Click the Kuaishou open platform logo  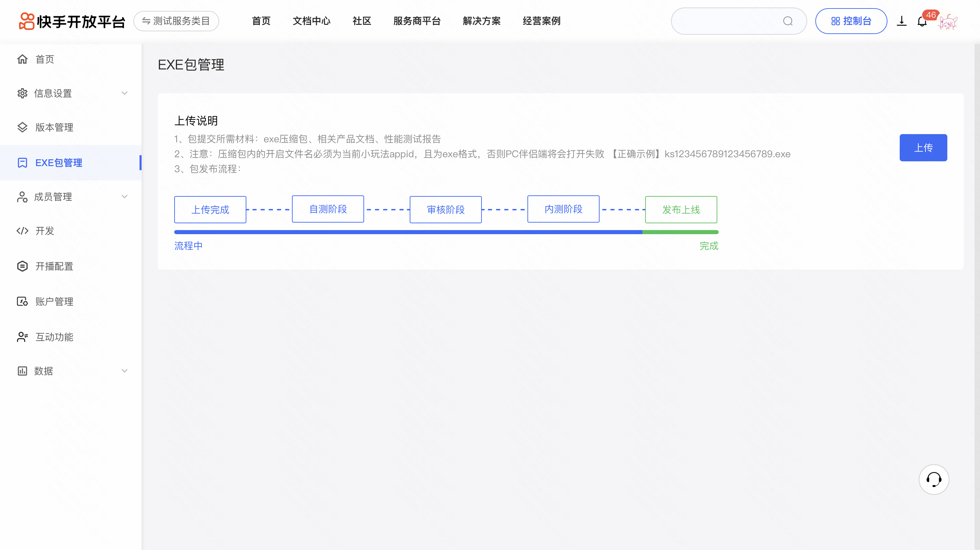click(x=71, y=21)
